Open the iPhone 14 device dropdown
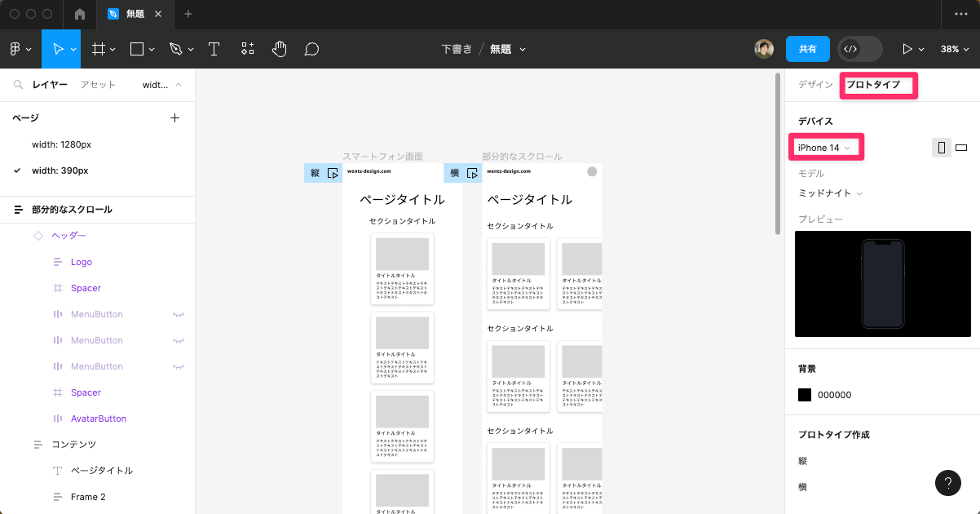980x514 pixels. [825, 148]
